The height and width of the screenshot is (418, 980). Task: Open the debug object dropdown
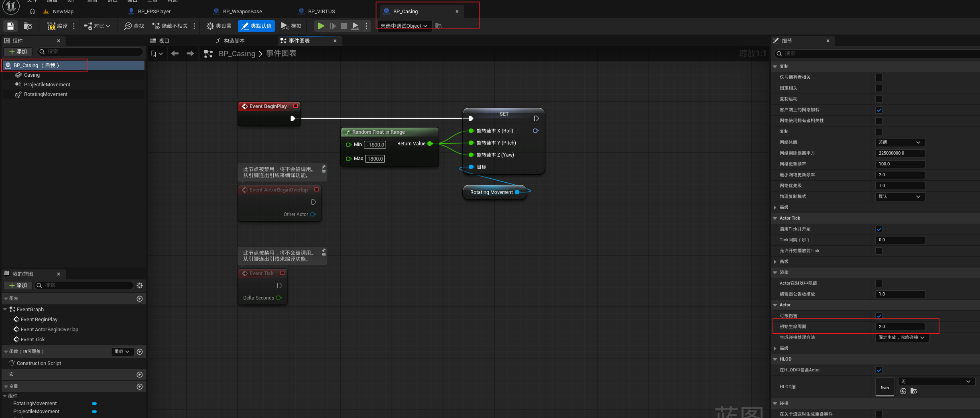pos(404,26)
